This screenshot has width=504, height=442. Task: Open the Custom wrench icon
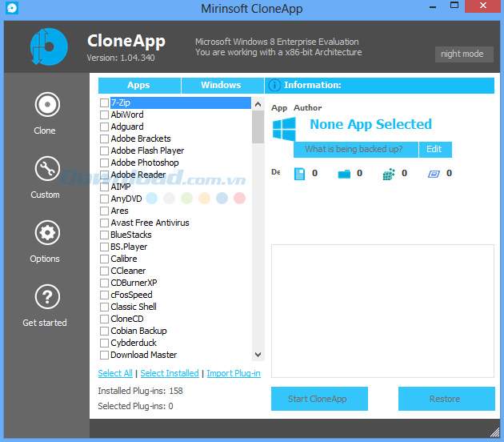[x=47, y=169]
